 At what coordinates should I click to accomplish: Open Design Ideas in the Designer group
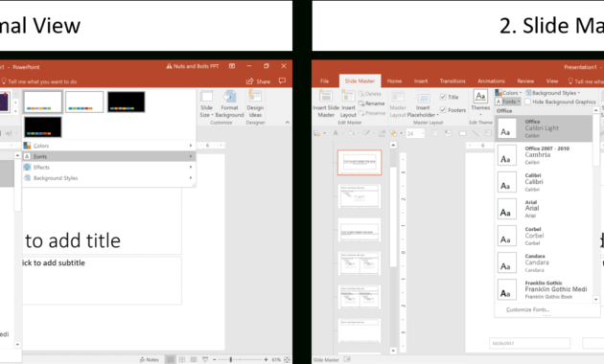click(x=255, y=103)
